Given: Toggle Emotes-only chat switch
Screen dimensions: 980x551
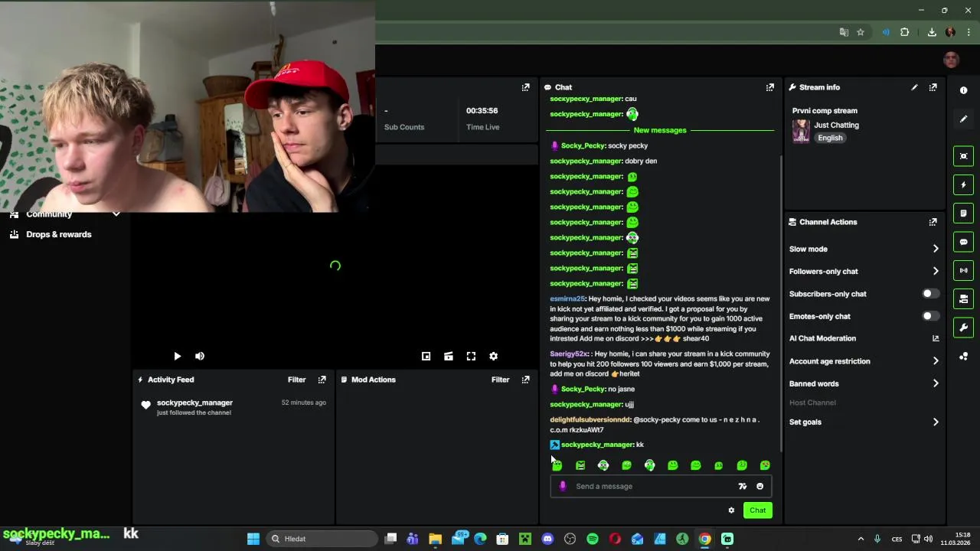Looking at the screenshot, I should [930, 316].
